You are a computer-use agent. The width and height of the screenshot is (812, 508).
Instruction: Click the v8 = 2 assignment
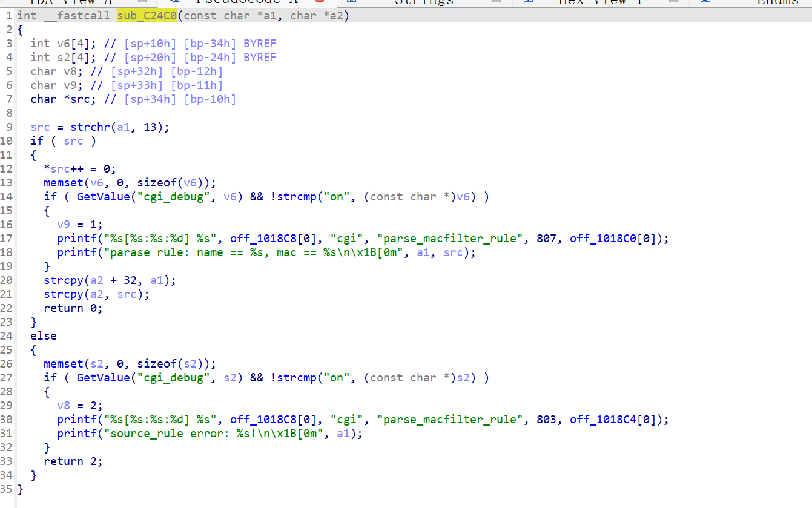click(80, 406)
